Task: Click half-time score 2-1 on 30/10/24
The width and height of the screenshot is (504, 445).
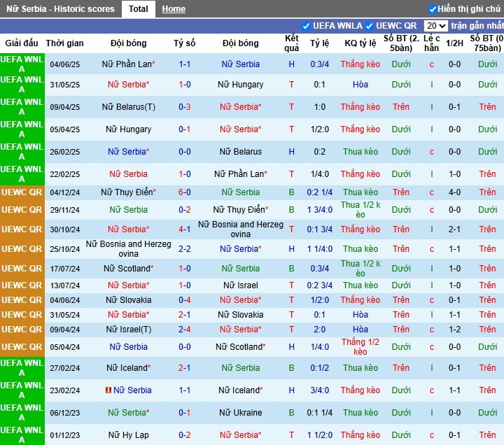Action: click(454, 229)
